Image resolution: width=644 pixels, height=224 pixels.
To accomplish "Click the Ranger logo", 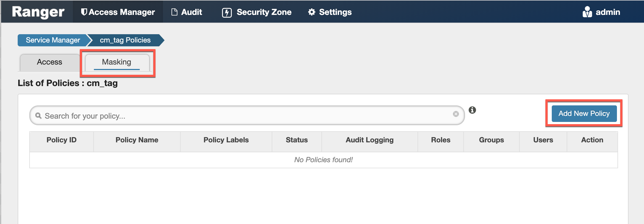I will click(x=38, y=12).
